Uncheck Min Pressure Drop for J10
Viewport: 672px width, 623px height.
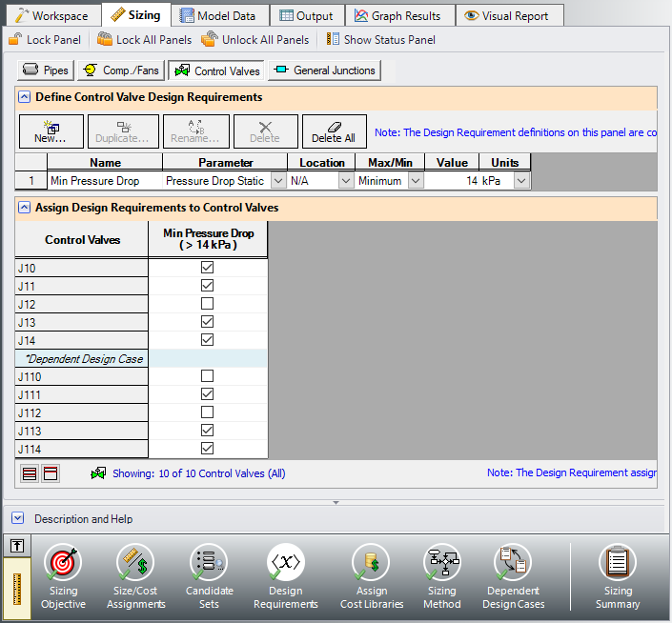[208, 268]
